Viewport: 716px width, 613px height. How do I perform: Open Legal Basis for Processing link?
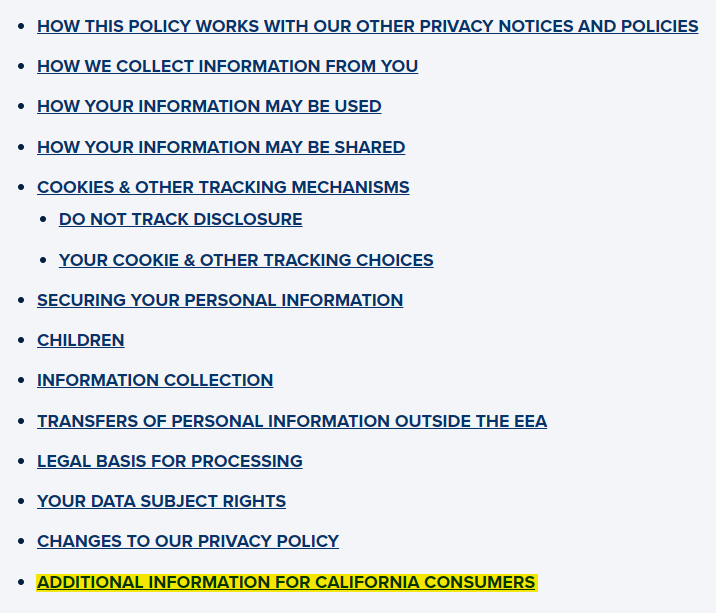pyautogui.click(x=170, y=461)
